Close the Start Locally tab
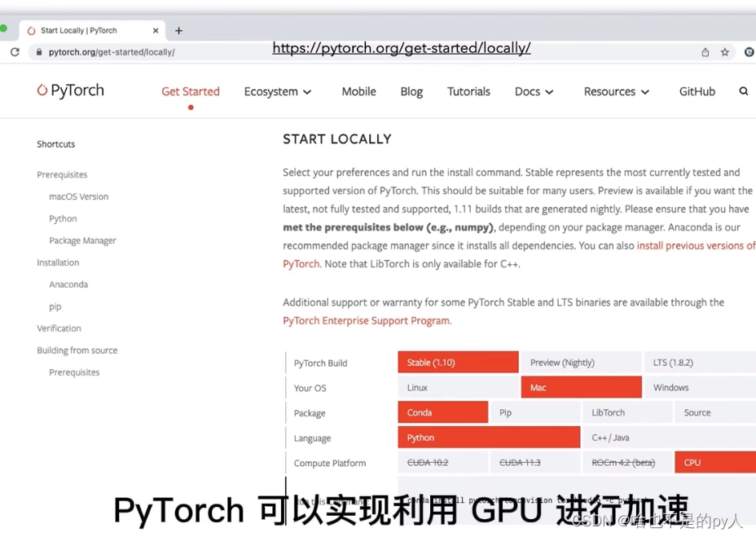This screenshot has width=756, height=537. (x=156, y=30)
